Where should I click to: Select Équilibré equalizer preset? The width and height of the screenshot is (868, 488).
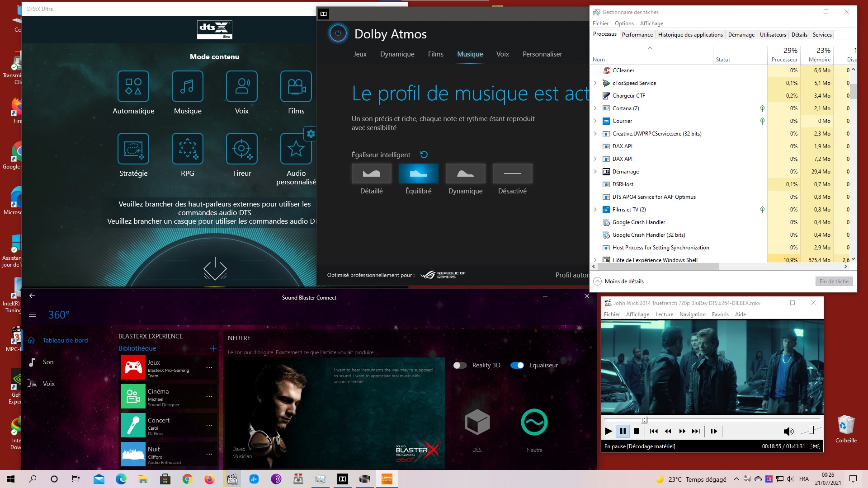419,174
